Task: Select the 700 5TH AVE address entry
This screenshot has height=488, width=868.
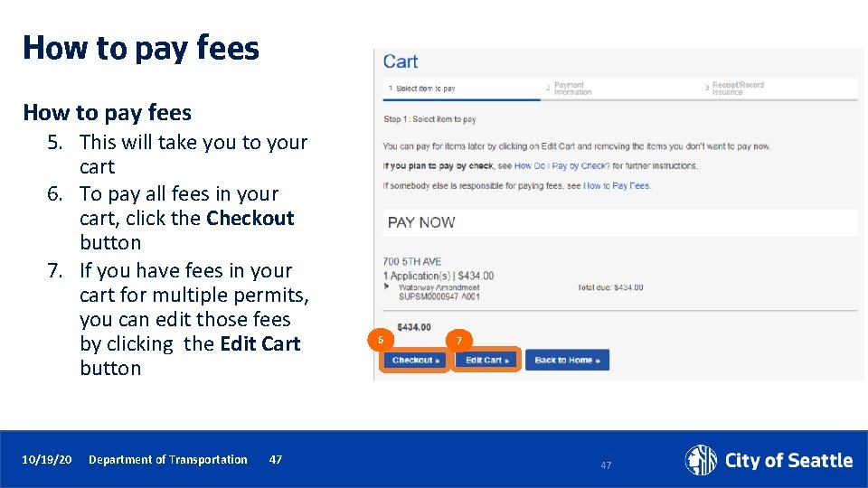Action: (412, 262)
